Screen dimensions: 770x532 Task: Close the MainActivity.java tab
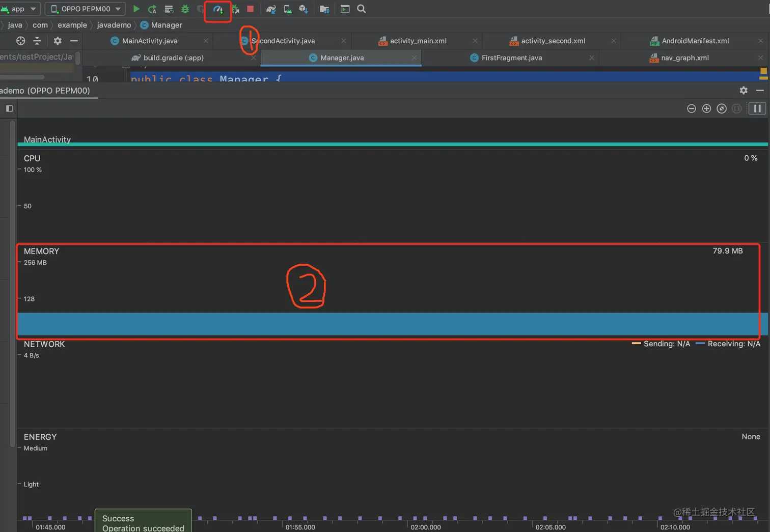206,41
